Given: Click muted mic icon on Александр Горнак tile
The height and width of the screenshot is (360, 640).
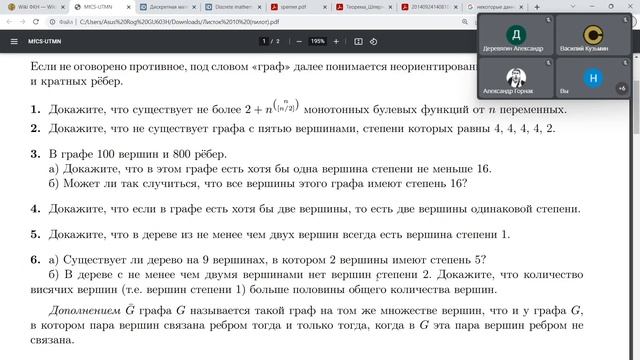Looking at the screenshot, I should pyautogui.click(x=548, y=62).
